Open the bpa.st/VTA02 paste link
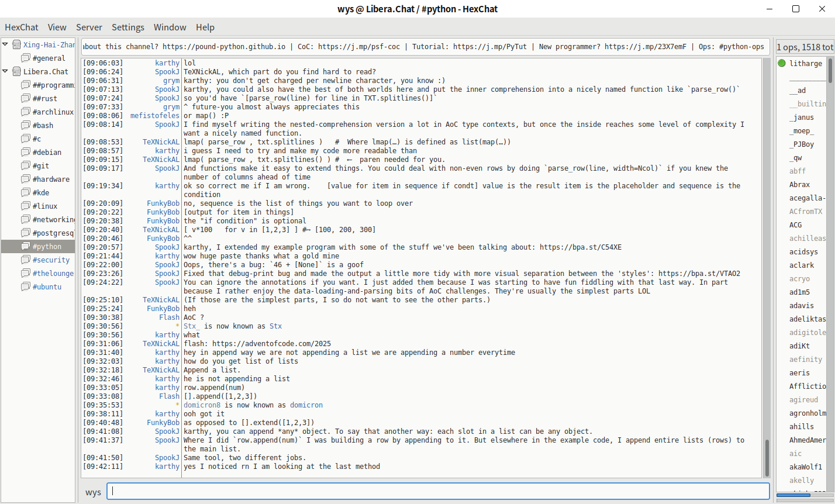This screenshot has height=504, width=835. (699, 274)
